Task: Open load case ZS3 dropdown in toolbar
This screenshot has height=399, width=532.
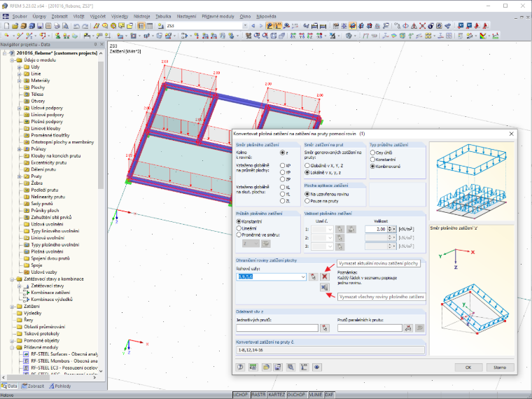Action: point(245,26)
